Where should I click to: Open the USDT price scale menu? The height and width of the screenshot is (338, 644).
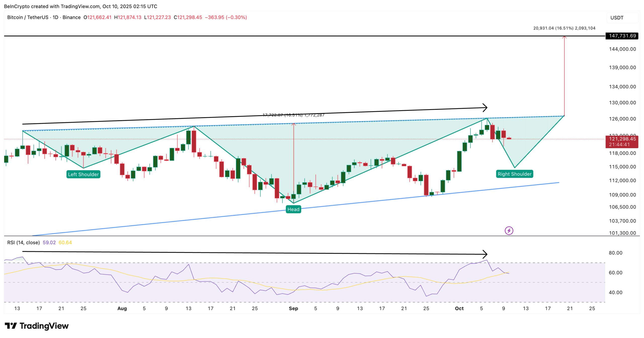pyautogui.click(x=616, y=17)
